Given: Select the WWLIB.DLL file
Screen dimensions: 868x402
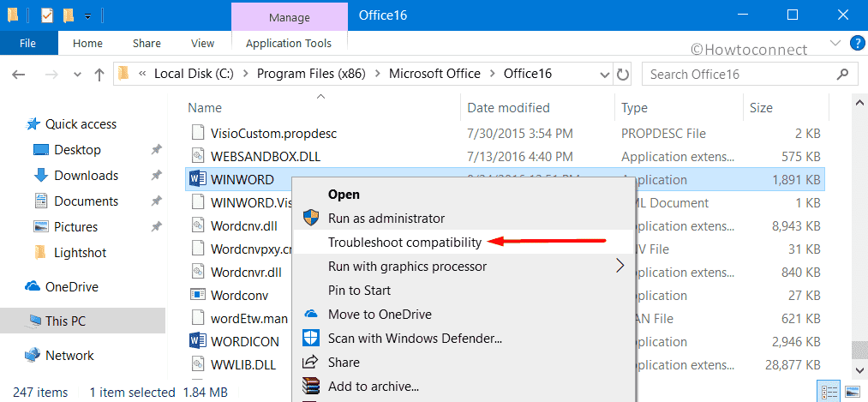Looking at the screenshot, I should point(243,365).
